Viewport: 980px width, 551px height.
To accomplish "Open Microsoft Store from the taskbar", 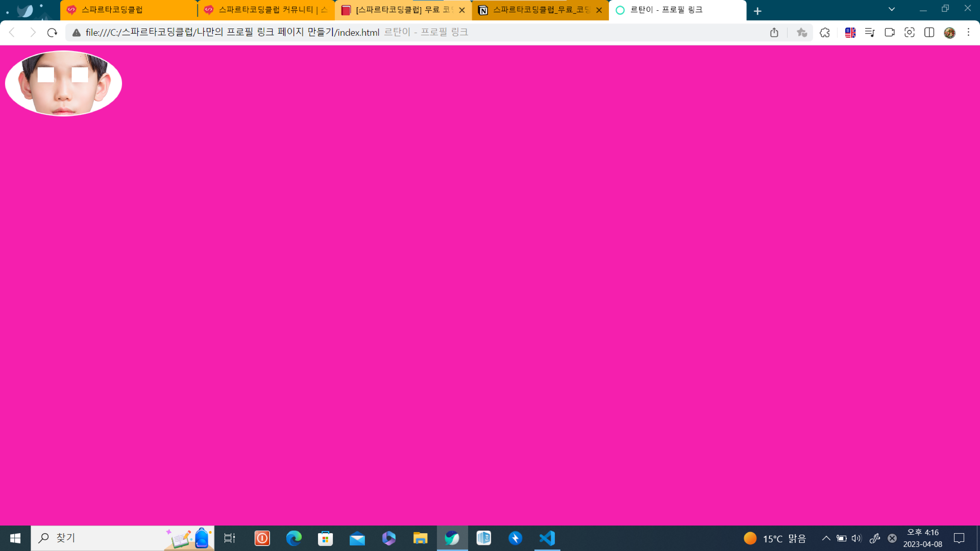I will click(x=325, y=538).
